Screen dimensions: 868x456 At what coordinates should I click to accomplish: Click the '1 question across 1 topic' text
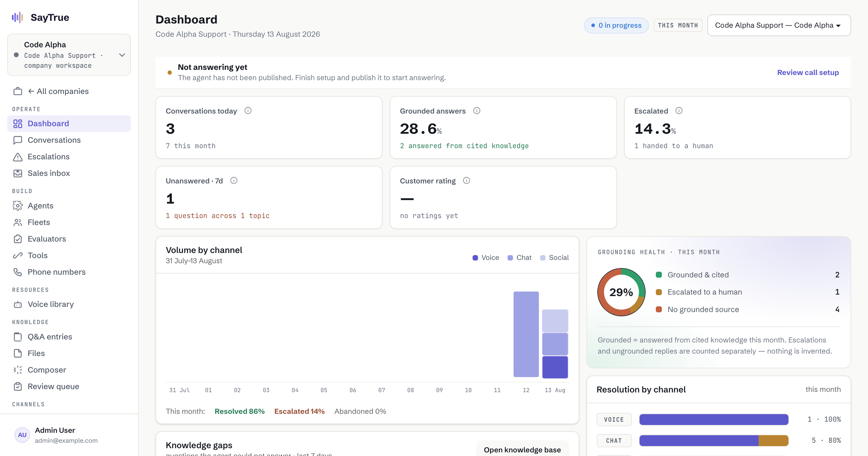point(218,216)
